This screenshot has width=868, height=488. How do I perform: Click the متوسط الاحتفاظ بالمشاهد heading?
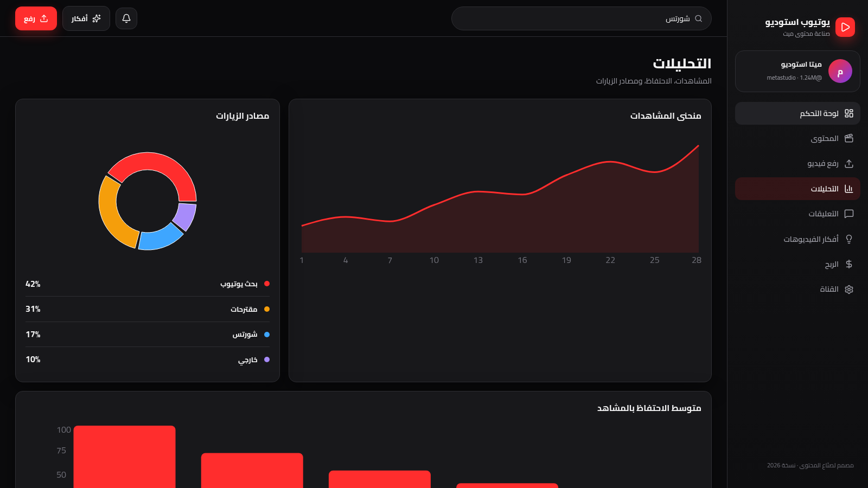coord(649,408)
